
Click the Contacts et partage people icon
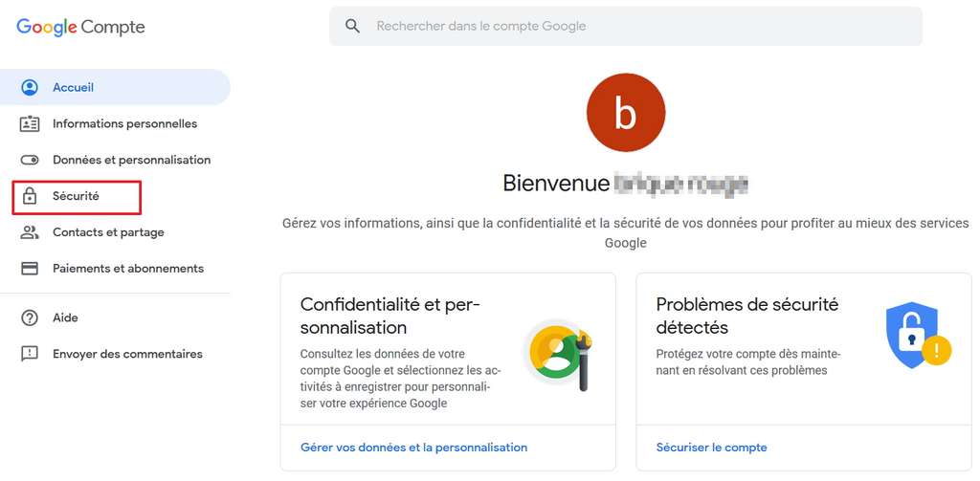(30, 232)
